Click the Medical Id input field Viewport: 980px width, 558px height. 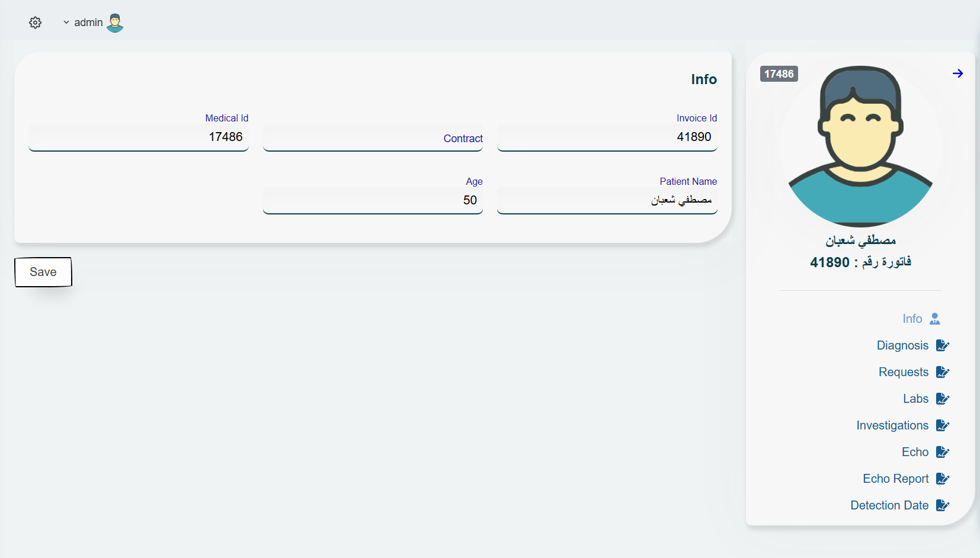click(139, 137)
